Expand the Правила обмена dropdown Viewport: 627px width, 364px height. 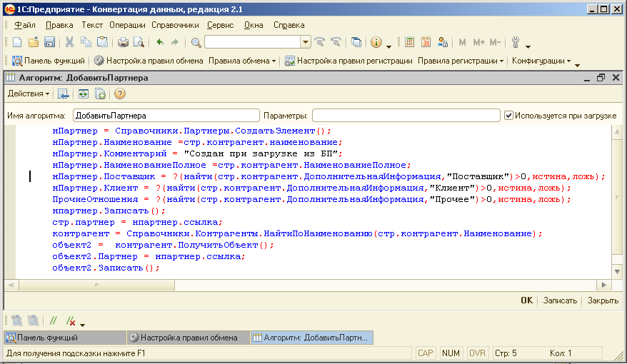(242, 61)
